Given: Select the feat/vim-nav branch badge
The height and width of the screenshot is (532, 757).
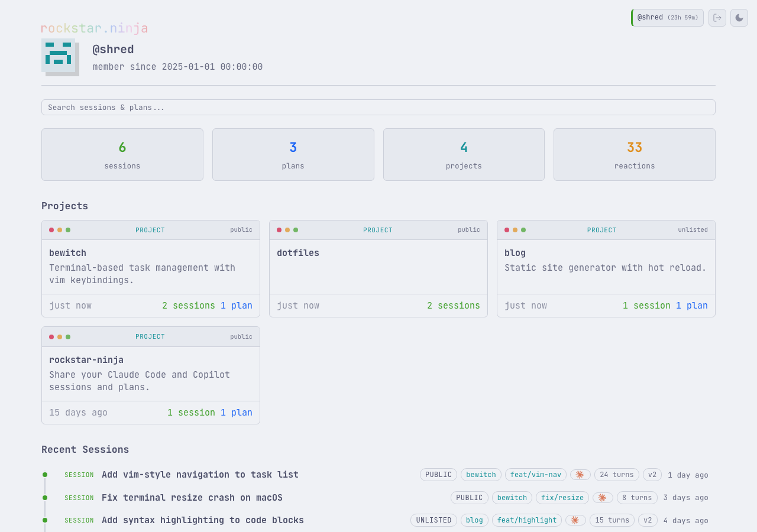Looking at the screenshot, I should point(535,475).
